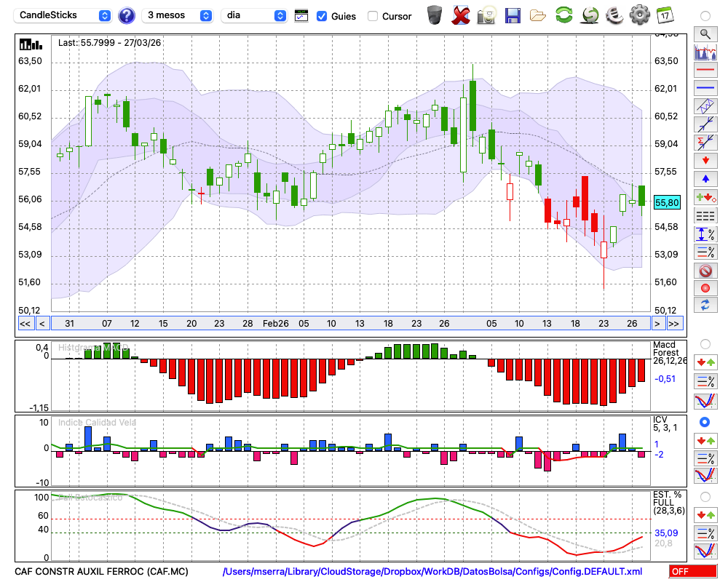Expand the '3 mesos' time range dropdown
Image resolution: width=728 pixels, height=582 pixels.
point(178,15)
